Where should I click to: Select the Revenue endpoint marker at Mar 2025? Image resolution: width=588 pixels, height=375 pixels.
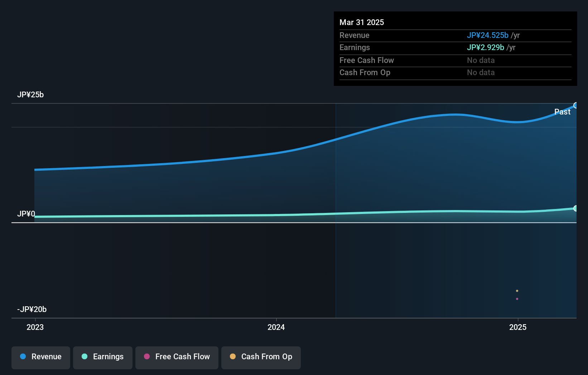tap(576, 105)
